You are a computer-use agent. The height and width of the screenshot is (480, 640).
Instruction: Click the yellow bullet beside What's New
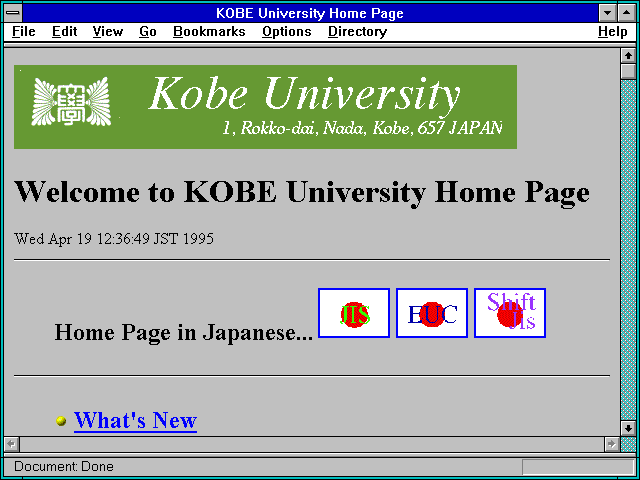click(61, 421)
